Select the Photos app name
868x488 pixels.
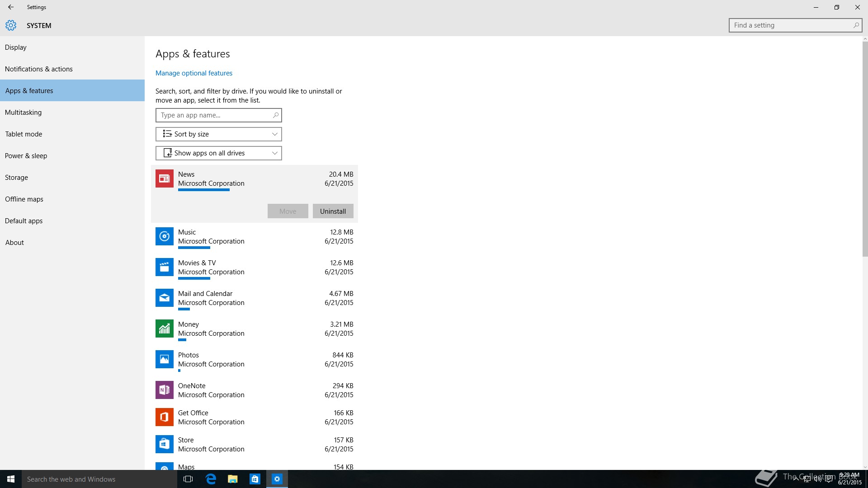(x=189, y=355)
